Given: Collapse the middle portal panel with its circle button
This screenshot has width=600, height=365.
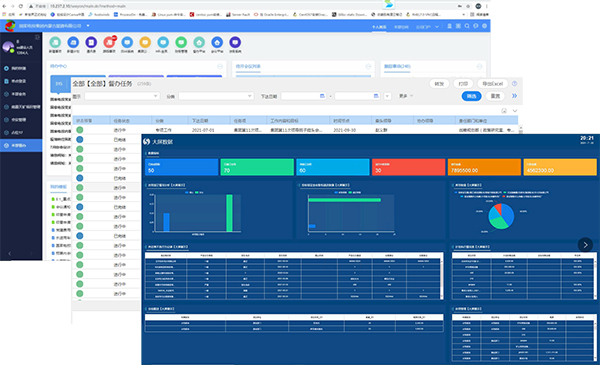Looking at the screenshot, I should click(x=368, y=66).
